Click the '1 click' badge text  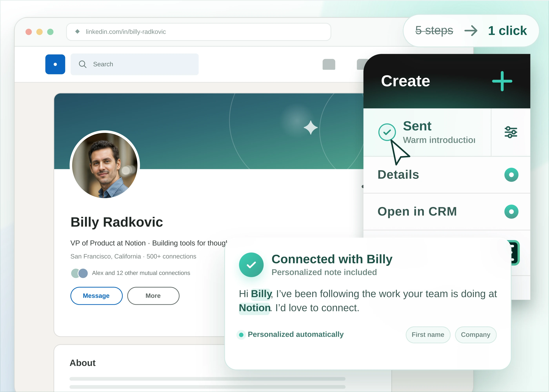tap(507, 31)
